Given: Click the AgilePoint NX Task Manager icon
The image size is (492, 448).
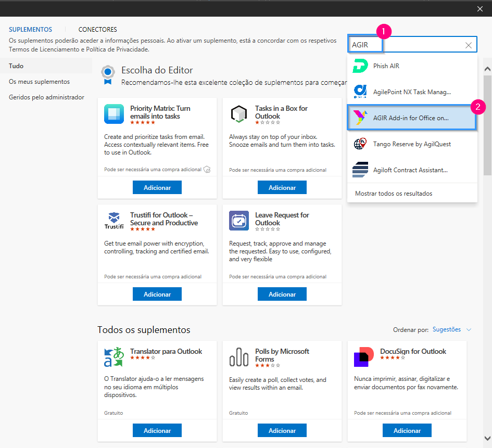Looking at the screenshot, I should point(360,92).
